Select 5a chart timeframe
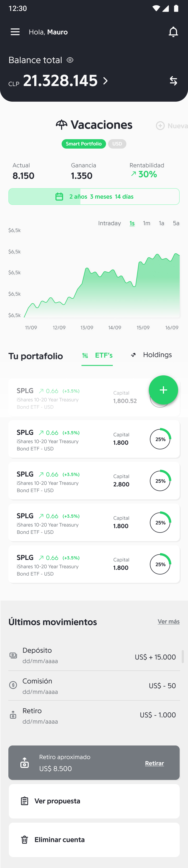The image size is (188, 868). [176, 223]
